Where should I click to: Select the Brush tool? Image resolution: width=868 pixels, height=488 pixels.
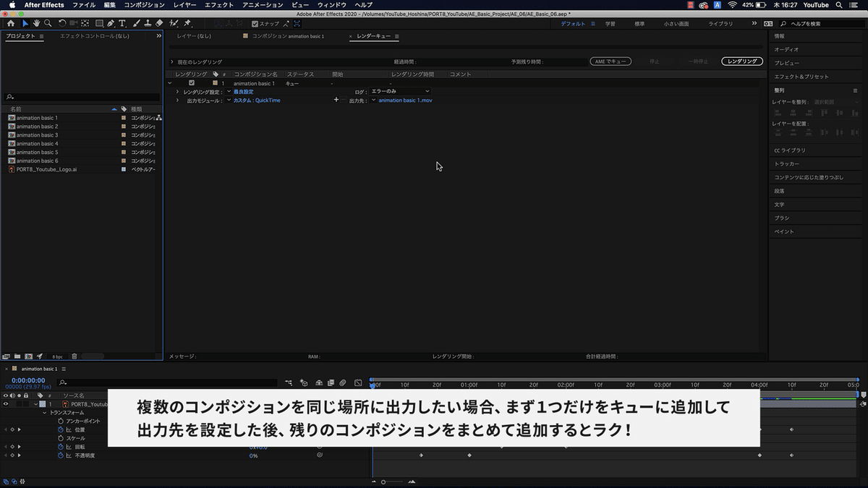point(135,24)
